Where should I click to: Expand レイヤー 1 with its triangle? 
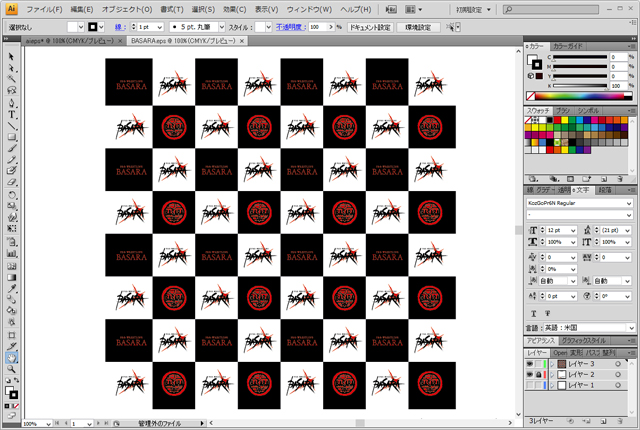point(552,385)
